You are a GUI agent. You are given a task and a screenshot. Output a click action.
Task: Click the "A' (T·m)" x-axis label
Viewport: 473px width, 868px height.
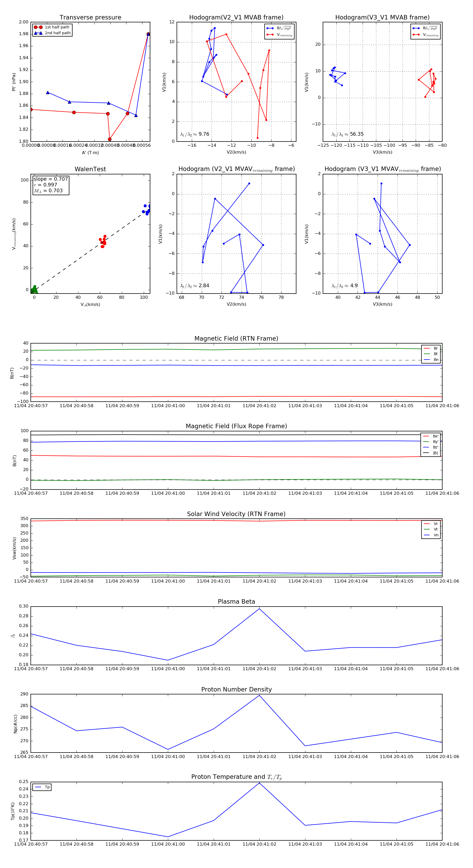point(90,153)
